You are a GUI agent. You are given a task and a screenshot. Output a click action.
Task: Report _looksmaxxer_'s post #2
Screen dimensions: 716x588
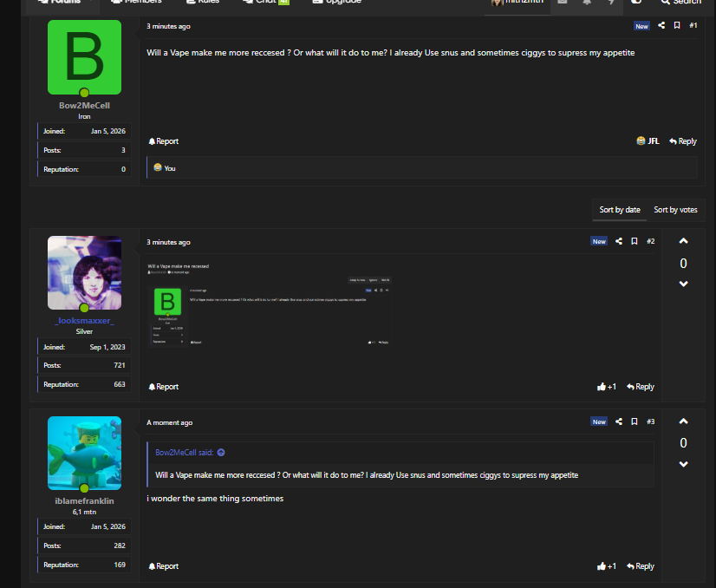[163, 387]
